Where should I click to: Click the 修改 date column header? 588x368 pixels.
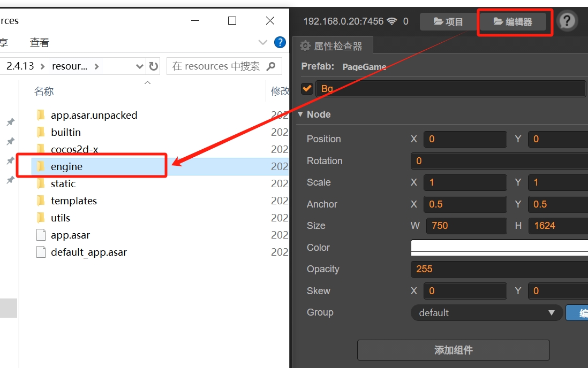(x=280, y=91)
